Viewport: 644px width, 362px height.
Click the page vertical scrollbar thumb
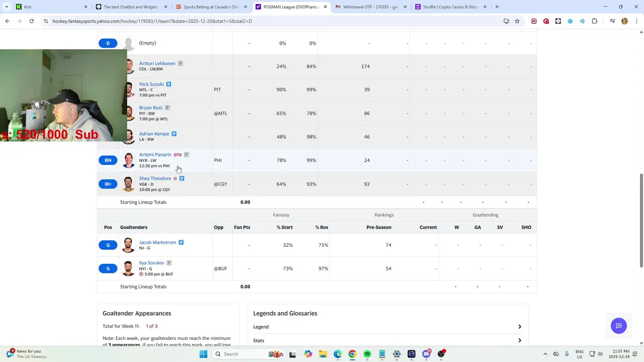641,220
